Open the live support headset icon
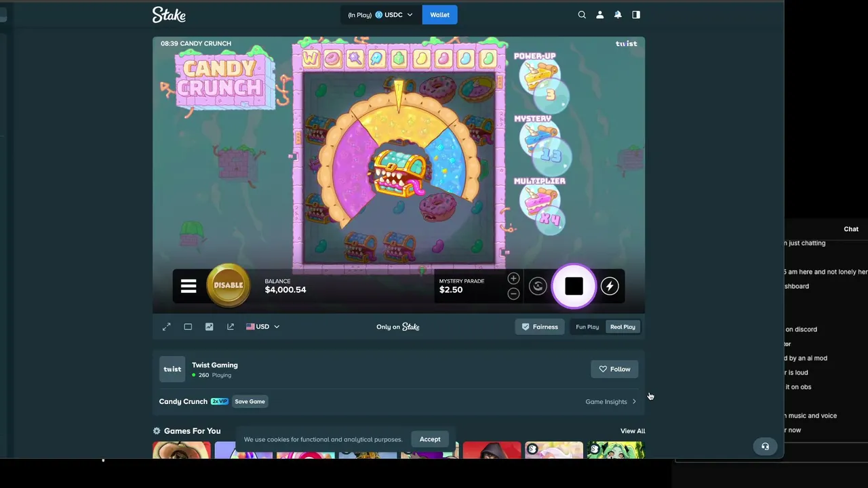 click(x=765, y=446)
